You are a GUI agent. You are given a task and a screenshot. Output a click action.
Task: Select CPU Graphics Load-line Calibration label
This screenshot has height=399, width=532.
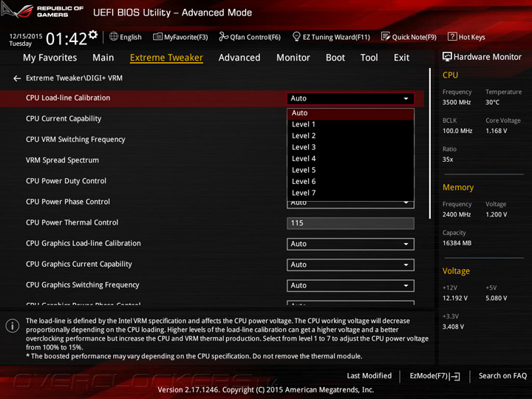(83, 243)
